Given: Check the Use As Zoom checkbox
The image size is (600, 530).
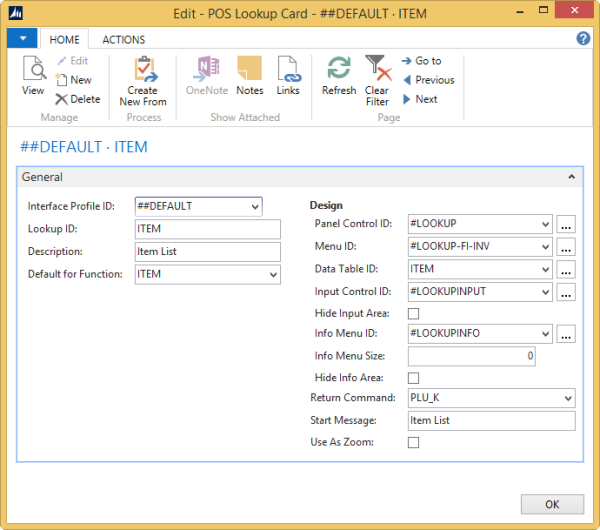Looking at the screenshot, I should tap(413, 441).
